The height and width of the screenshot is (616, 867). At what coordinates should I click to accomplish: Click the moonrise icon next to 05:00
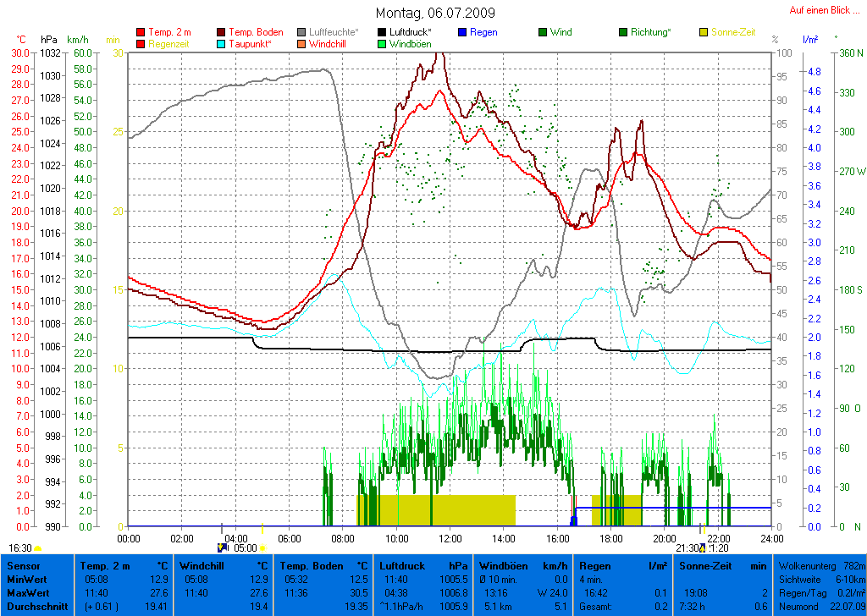pos(223,547)
